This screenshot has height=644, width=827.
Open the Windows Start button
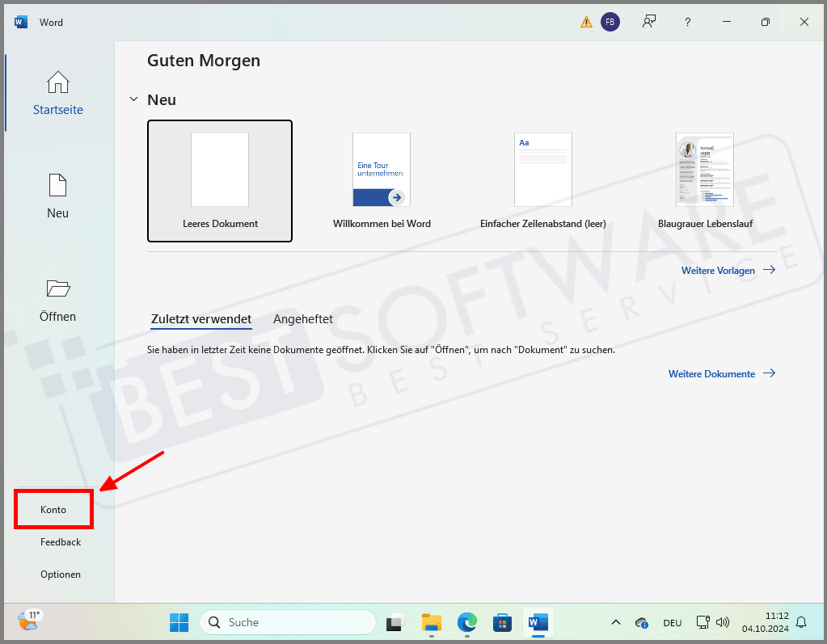(179, 622)
